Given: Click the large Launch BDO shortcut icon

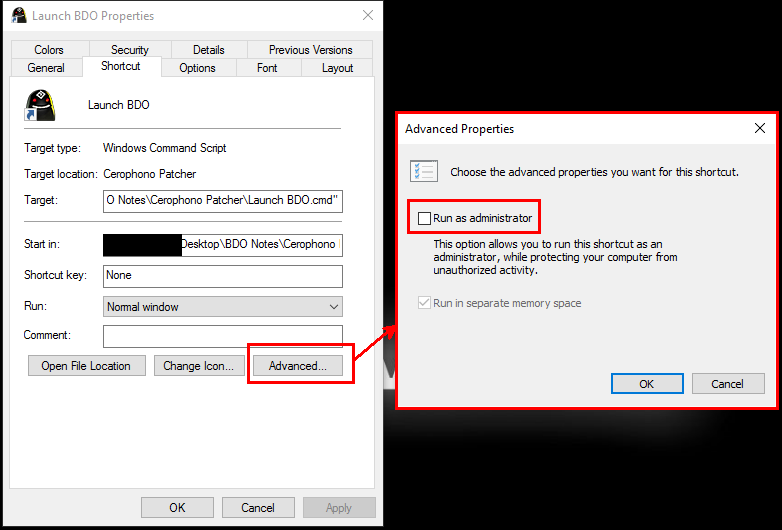Looking at the screenshot, I should click(41, 105).
